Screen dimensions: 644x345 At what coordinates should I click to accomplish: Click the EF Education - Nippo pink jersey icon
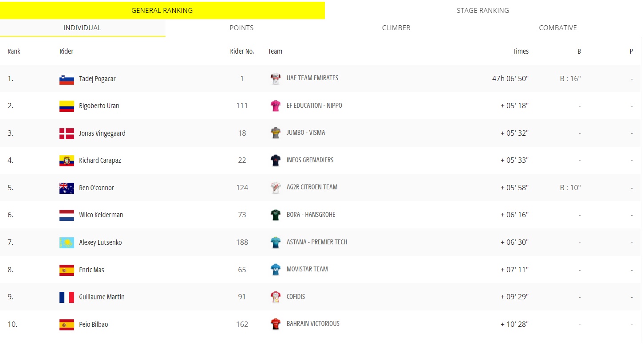point(276,106)
